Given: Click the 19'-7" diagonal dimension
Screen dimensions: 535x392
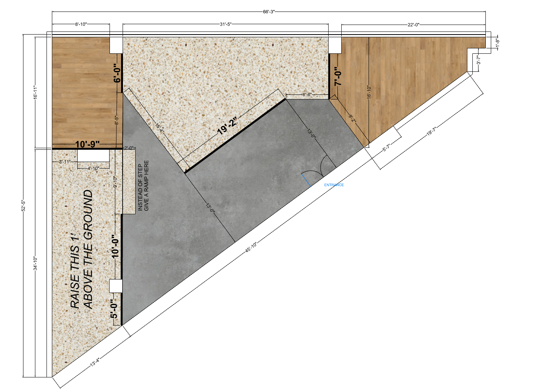Looking at the screenshot, I should (x=431, y=131).
